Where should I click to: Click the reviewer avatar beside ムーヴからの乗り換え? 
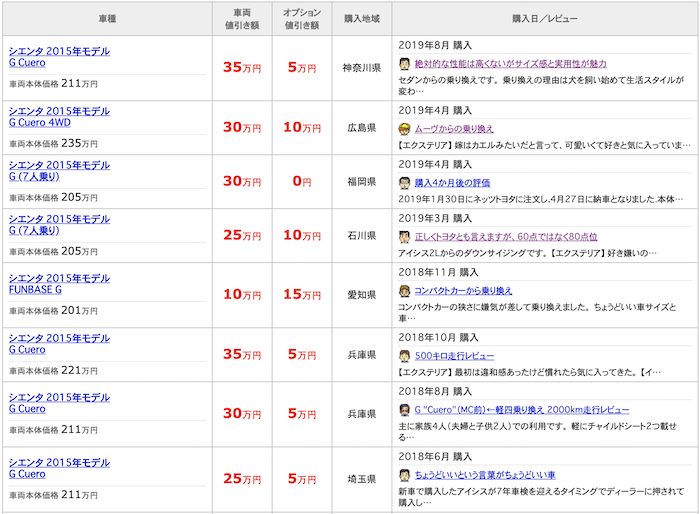click(404, 129)
